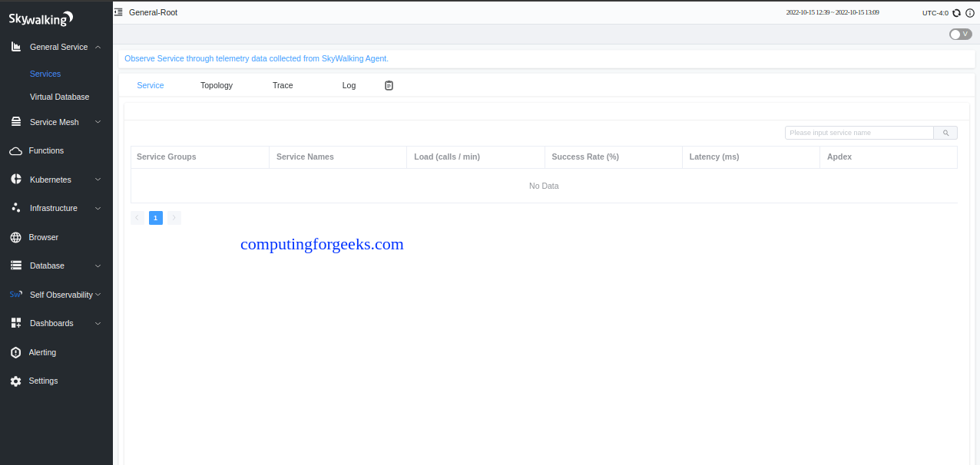Click the reload refresh icon near UTC
Viewport: 980px width, 465px height.
tap(956, 13)
